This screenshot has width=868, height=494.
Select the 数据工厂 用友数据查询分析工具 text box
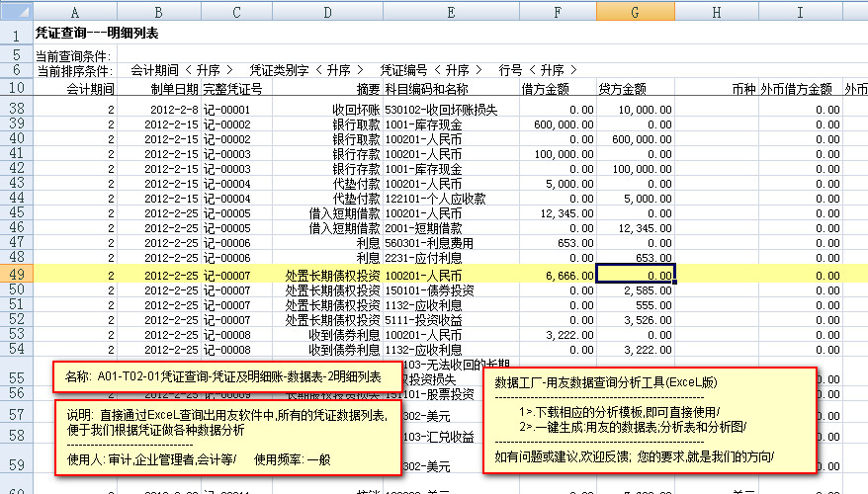click(651, 418)
